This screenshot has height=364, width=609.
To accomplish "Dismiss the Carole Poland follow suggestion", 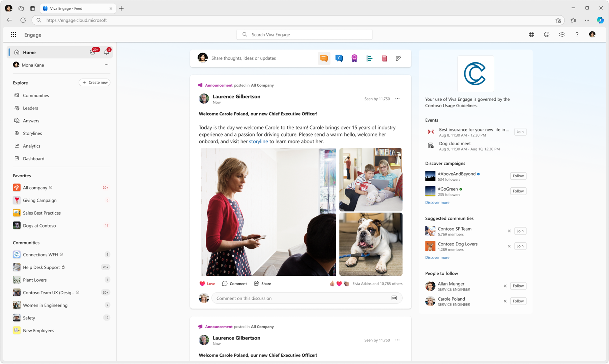I will [505, 301].
